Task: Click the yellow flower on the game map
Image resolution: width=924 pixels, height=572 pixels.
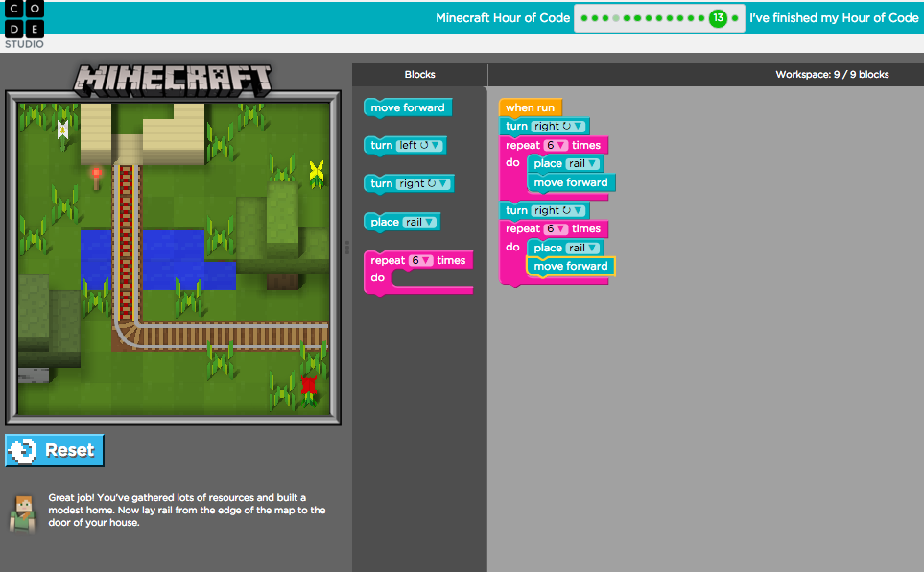Action: point(317,174)
